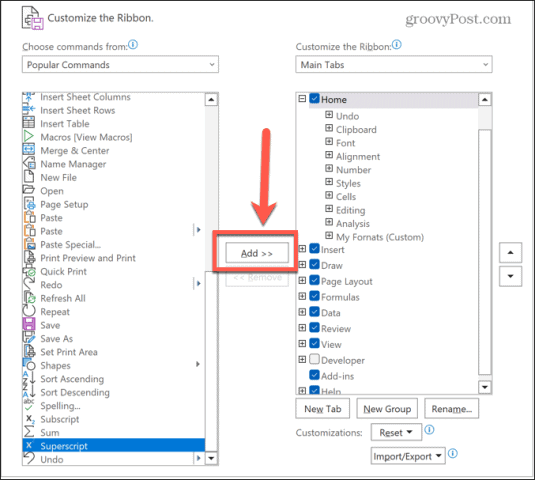This screenshot has width=535, height=480.
Task: Click the Spelling abc checkmark icon
Action: 29,405
